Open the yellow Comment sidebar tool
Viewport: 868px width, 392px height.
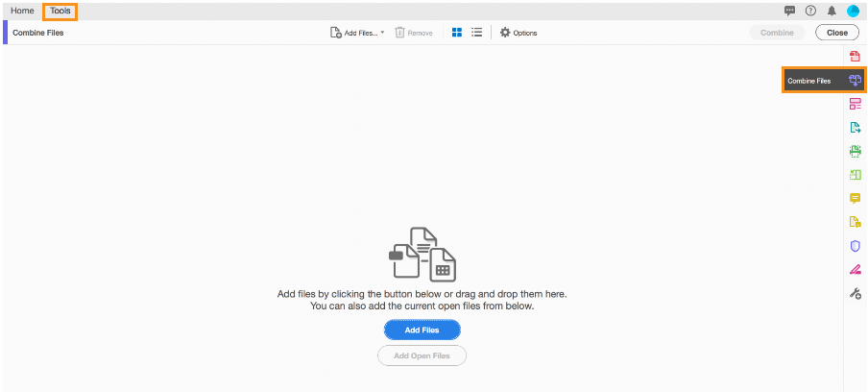pos(856,198)
